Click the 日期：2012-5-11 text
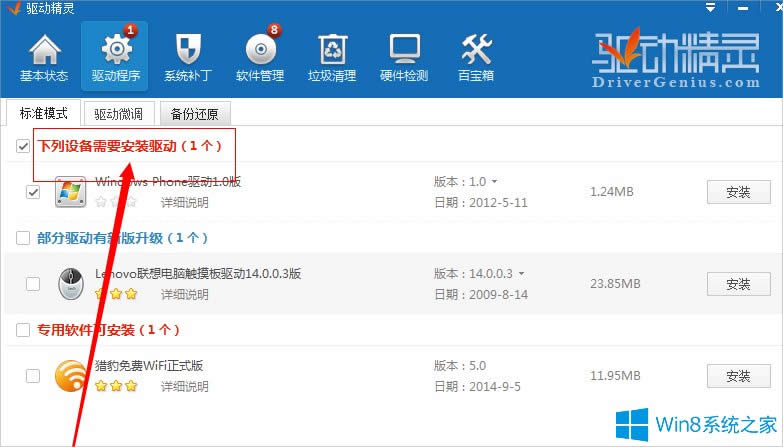Viewport: 783px width, 447px height. click(x=481, y=202)
